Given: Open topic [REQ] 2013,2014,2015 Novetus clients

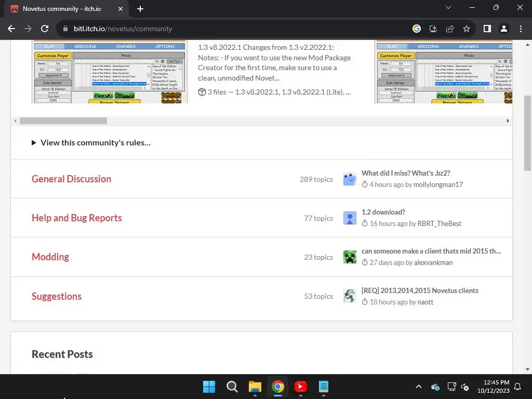Looking at the screenshot, I should tap(420, 290).
